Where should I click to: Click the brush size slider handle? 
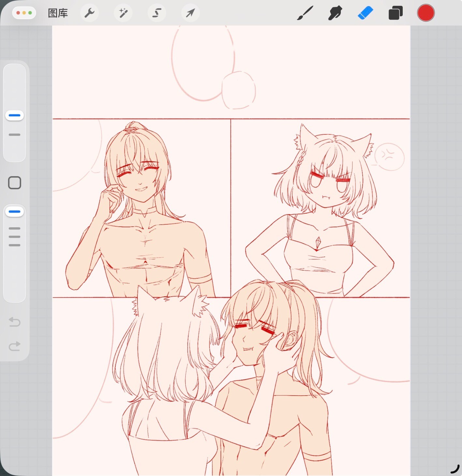tap(15, 115)
